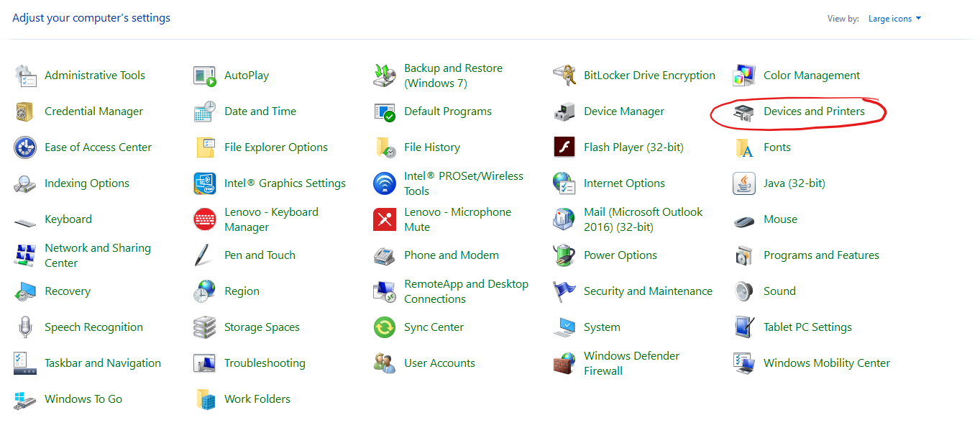The height and width of the screenshot is (446, 980).
Task: Click the Intel PROSet/Wireless Tools icon
Action: pos(385,183)
